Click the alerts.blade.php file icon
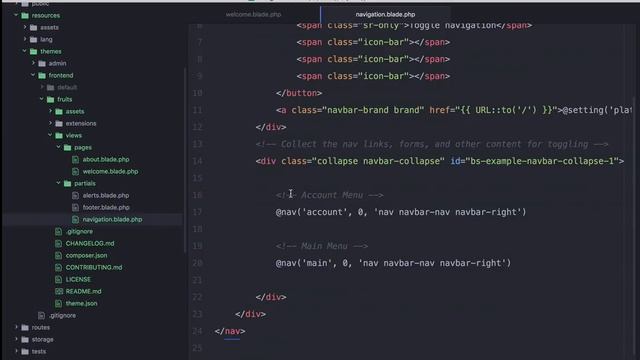Screen dimensions: 640x360 pyautogui.click(x=75, y=196)
